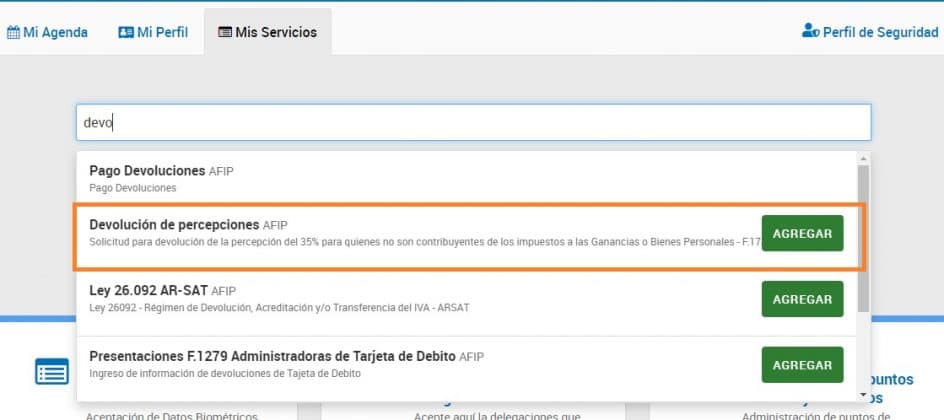944x420 pixels.
Task: Click the search field containing 'devo'
Action: coord(473,123)
